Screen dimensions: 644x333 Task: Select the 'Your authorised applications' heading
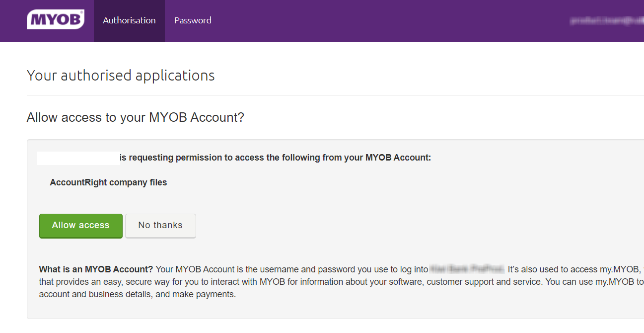(x=121, y=76)
